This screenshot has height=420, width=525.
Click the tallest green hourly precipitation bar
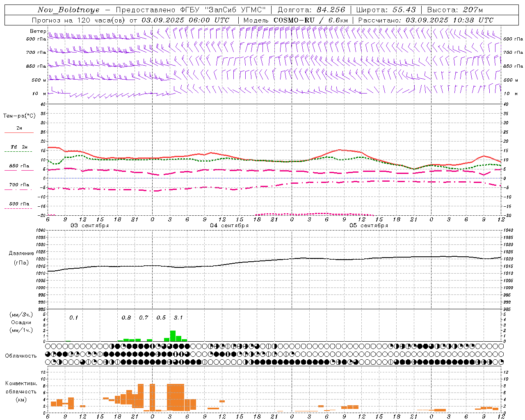coord(173,336)
